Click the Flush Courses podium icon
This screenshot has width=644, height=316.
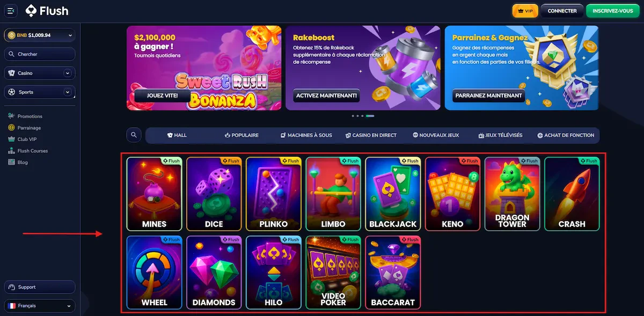click(x=11, y=151)
